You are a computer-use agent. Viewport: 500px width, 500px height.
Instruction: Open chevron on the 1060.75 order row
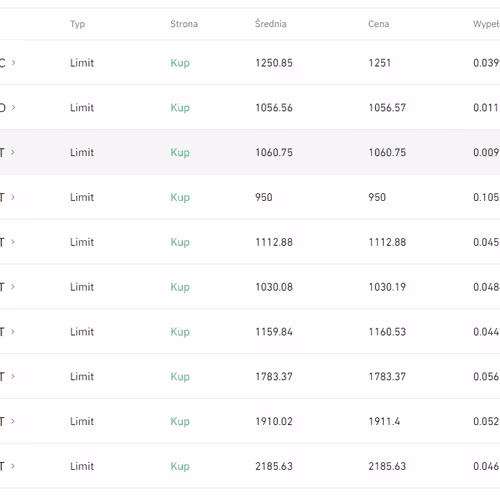[13, 152]
